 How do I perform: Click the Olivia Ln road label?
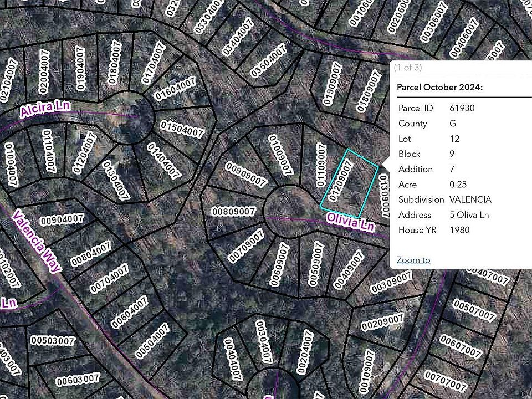(350, 222)
